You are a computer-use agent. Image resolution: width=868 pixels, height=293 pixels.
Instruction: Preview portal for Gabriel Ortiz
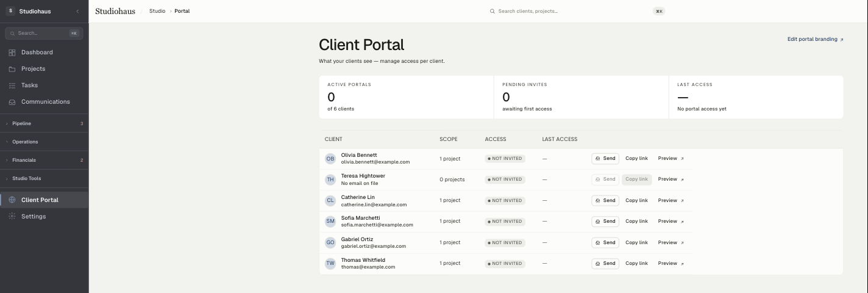pyautogui.click(x=671, y=242)
